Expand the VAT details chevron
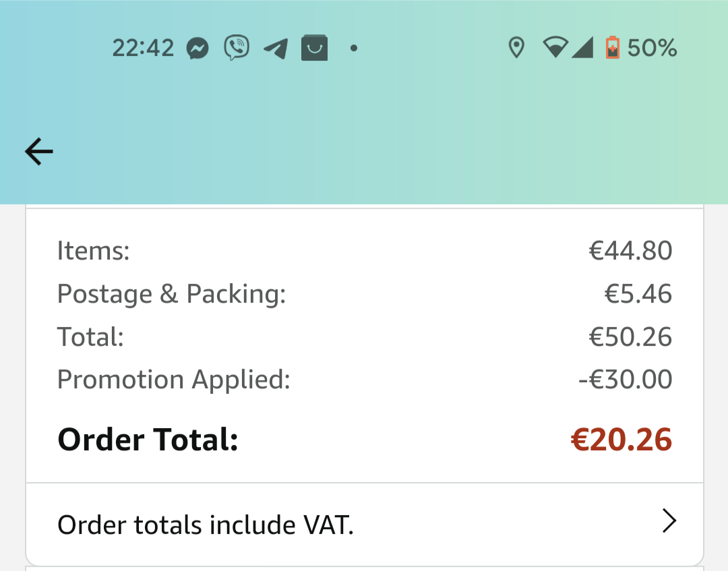 [669, 521]
